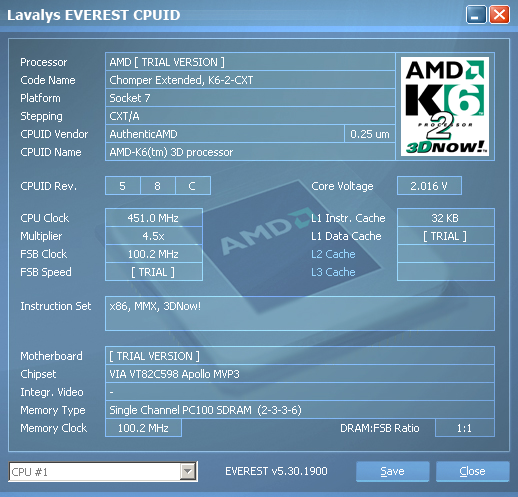Select CPUID Name AMD-K6(tm) 3D processor
Viewport: 518px width, 497px height.
coord(250,152)
